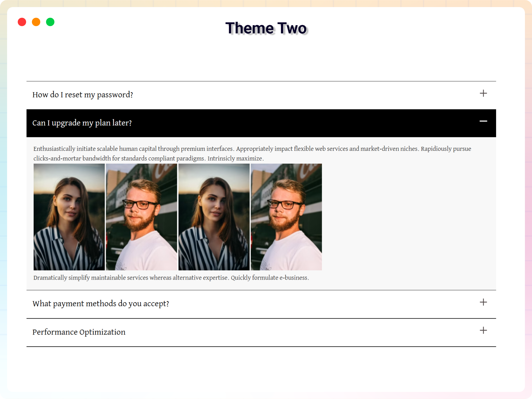
Task: Click the red window control dot
Action: [22, 22]
